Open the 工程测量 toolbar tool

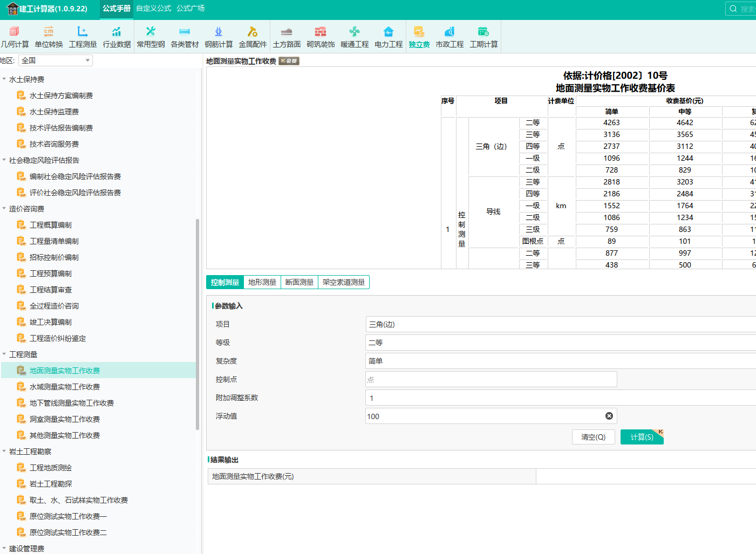click(x=83, y=37)
